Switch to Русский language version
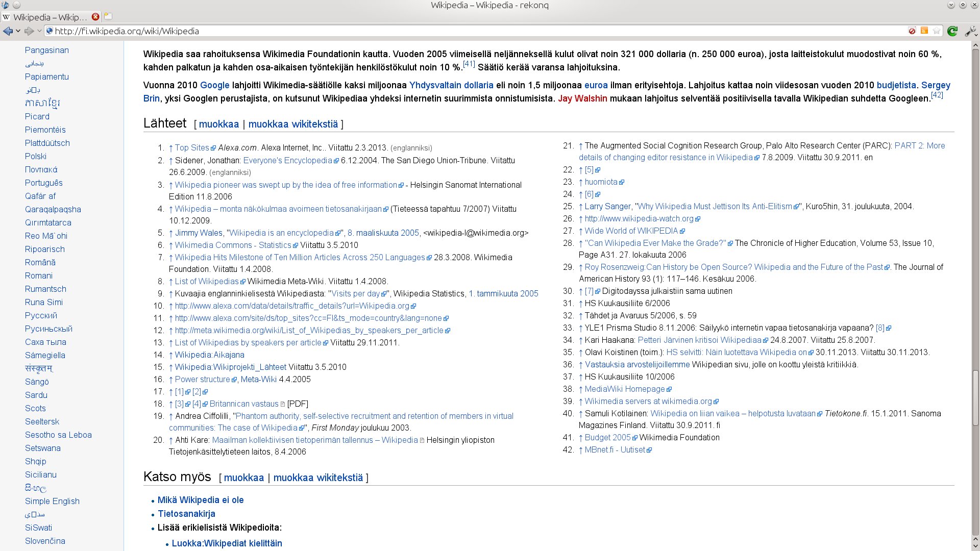The image size is (980, 551). [x=41, y=316]
